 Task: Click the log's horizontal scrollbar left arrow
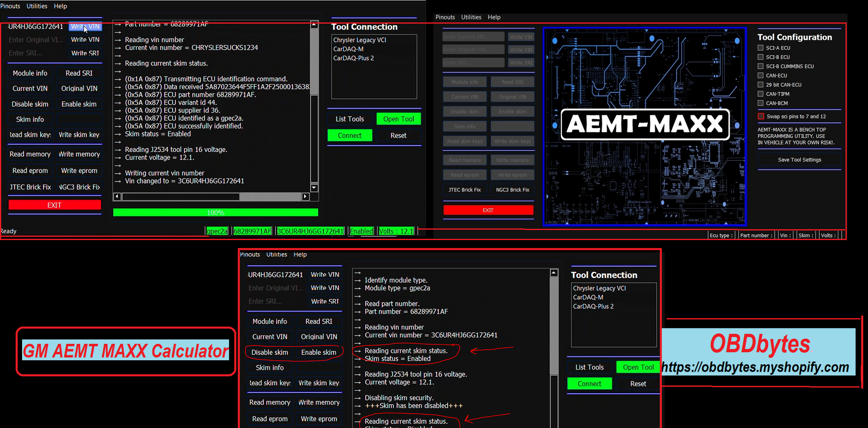click(117, 196)
